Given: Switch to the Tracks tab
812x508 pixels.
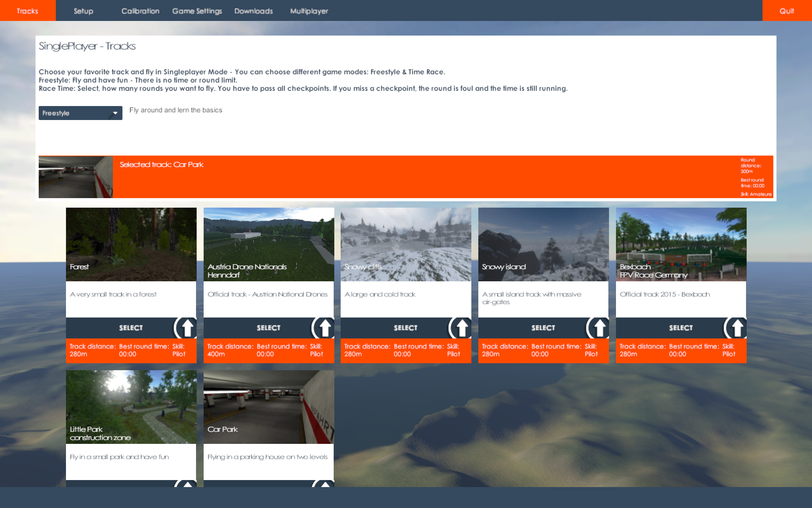Looking at the screenshot, I should (28, 11).
